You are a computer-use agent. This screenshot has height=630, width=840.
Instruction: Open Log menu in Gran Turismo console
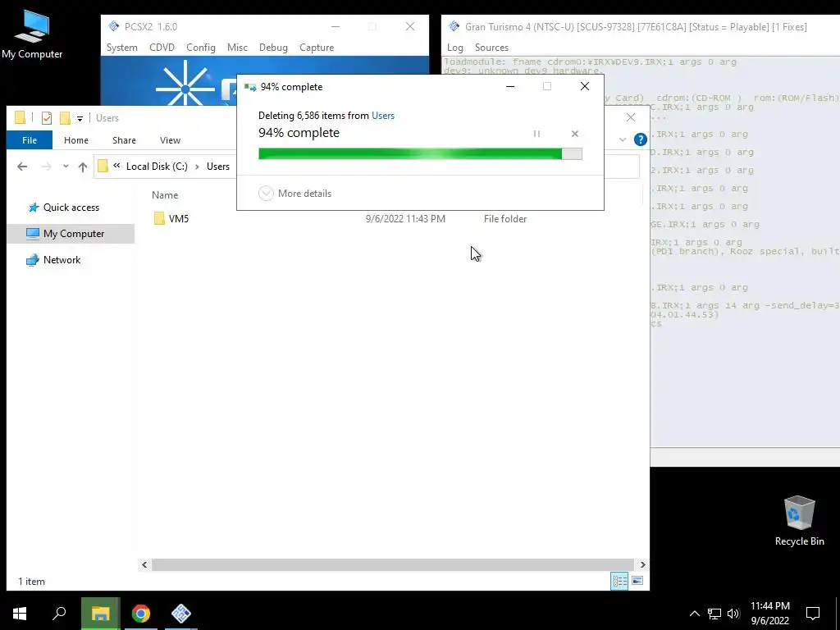[454, 47]
